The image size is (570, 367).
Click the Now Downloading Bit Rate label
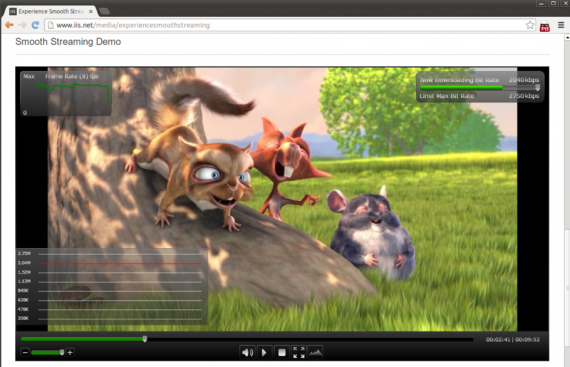coord(459,80)
